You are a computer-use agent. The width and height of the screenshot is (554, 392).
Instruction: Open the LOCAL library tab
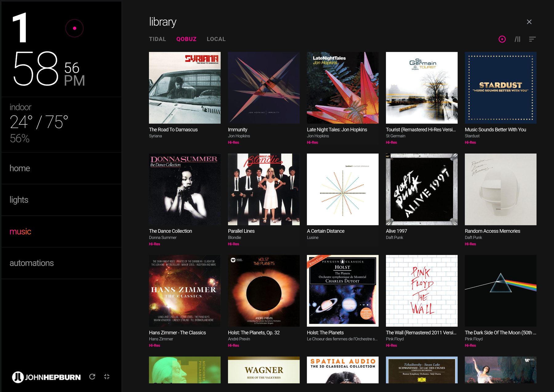(x=216, y=39)
